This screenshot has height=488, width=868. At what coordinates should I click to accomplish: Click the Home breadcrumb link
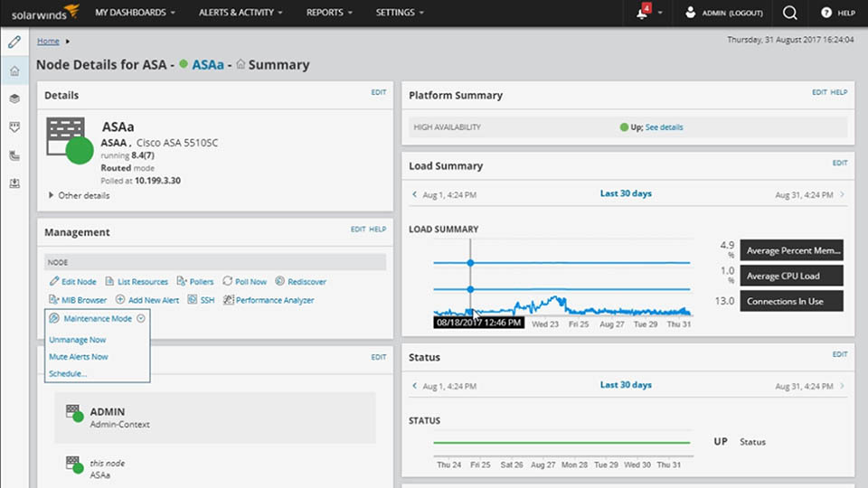tap(48, 41)
